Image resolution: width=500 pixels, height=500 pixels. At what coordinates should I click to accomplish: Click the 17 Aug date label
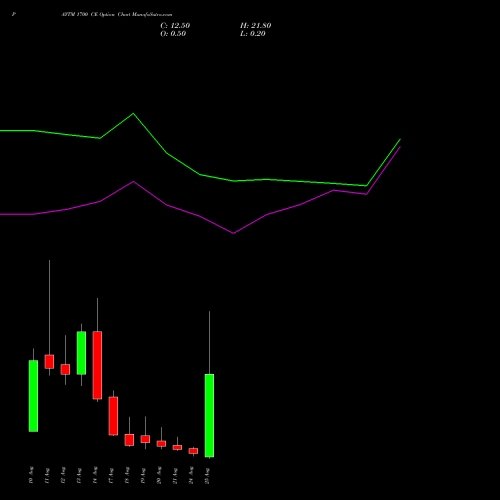coord(111,475)
